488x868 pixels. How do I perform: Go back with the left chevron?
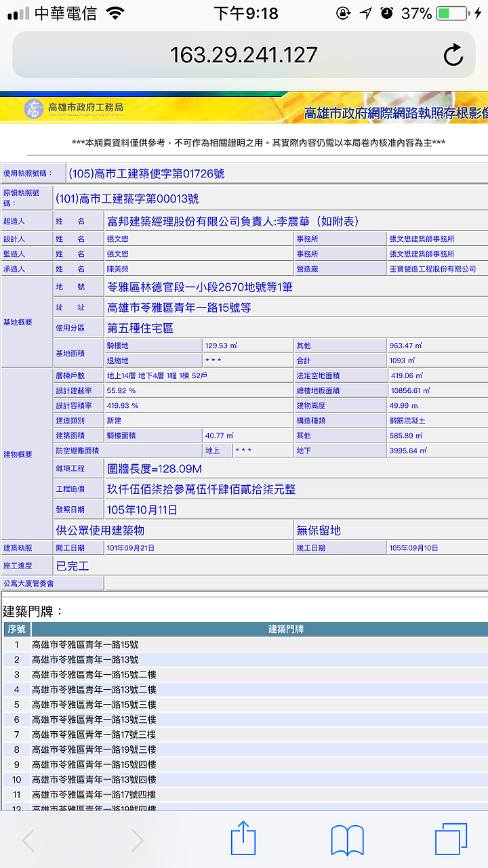[x=28, y=841]
